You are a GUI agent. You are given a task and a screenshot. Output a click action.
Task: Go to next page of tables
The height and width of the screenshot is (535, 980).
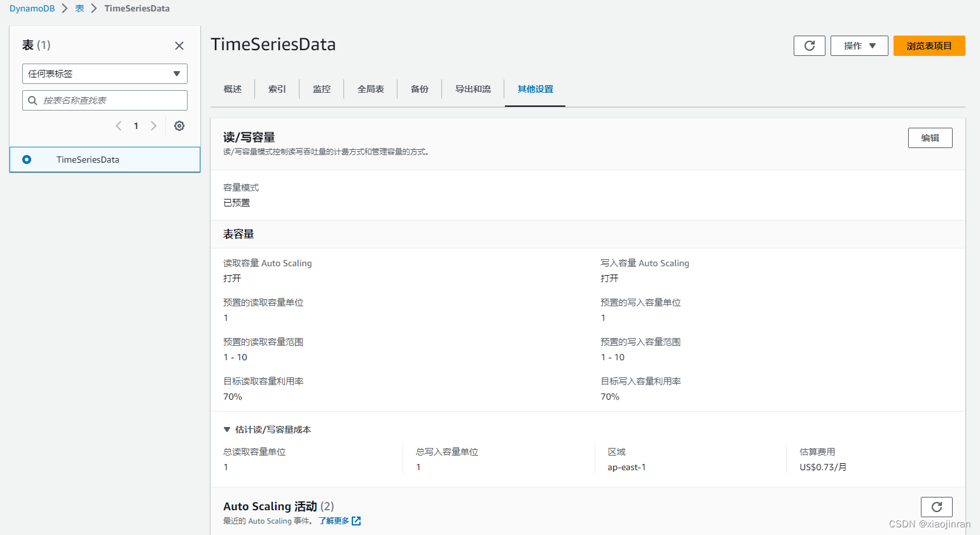click(153, 126)
